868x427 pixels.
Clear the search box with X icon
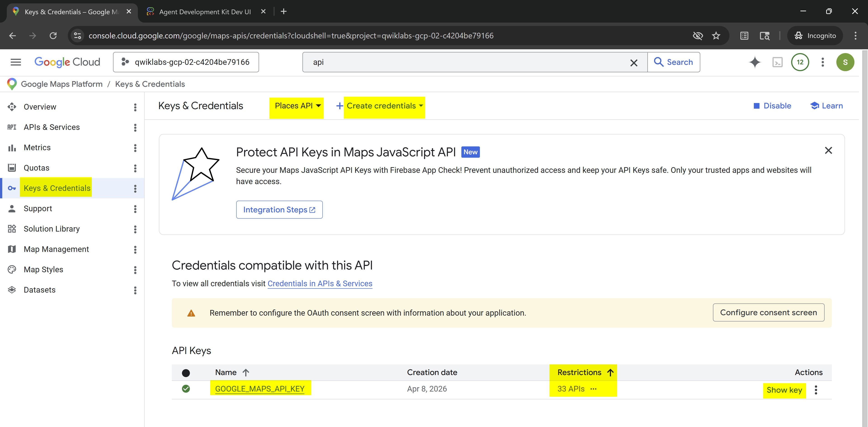tap(633, 63)
